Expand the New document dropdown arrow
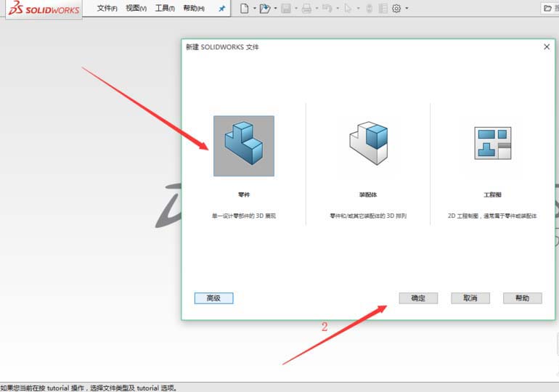Image resolution: width=559 pixels, height=392 pixels. coord(255,8)
